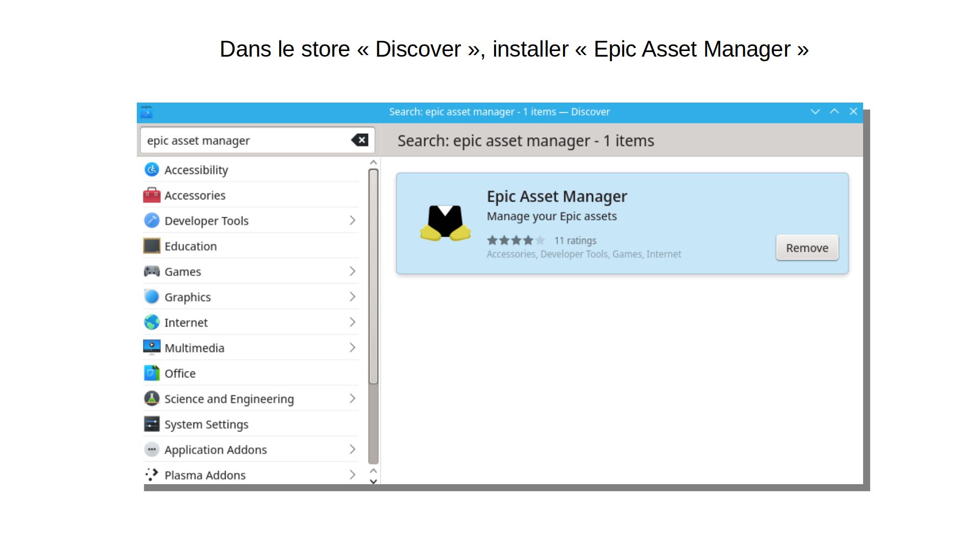The height and width of the screenshot is (551, 980).
Task: Click the red Accessories toolbox icon
Action: (152, 195)
